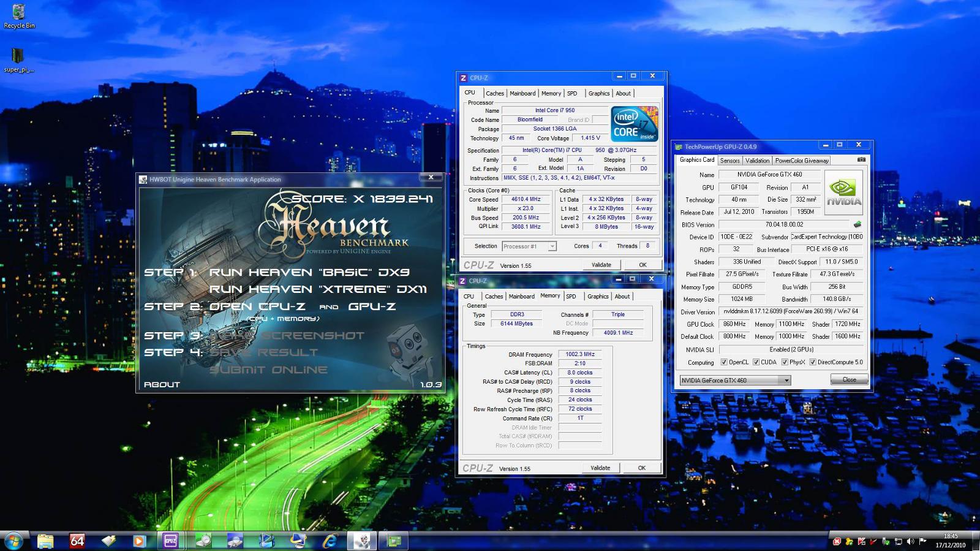
Task: Click OK in upper CPU-Z window
Action: point(643,265)
